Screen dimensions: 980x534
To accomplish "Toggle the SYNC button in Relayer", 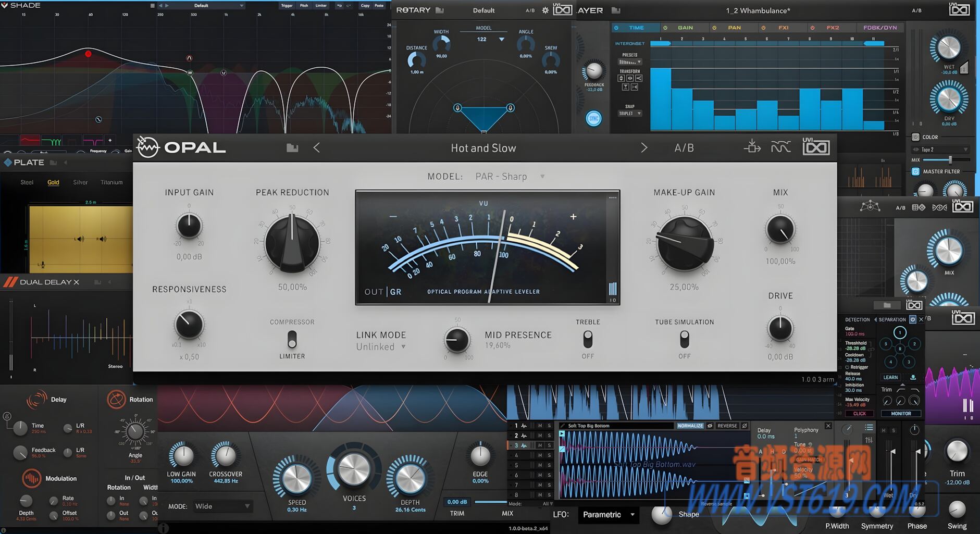I will 593,118.
